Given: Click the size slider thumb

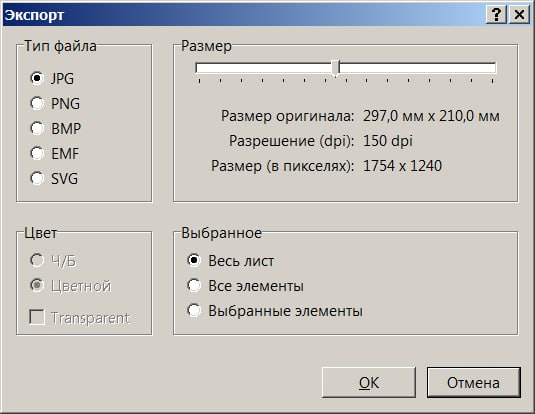Looking at the screenshot, I should pos(336,68).
